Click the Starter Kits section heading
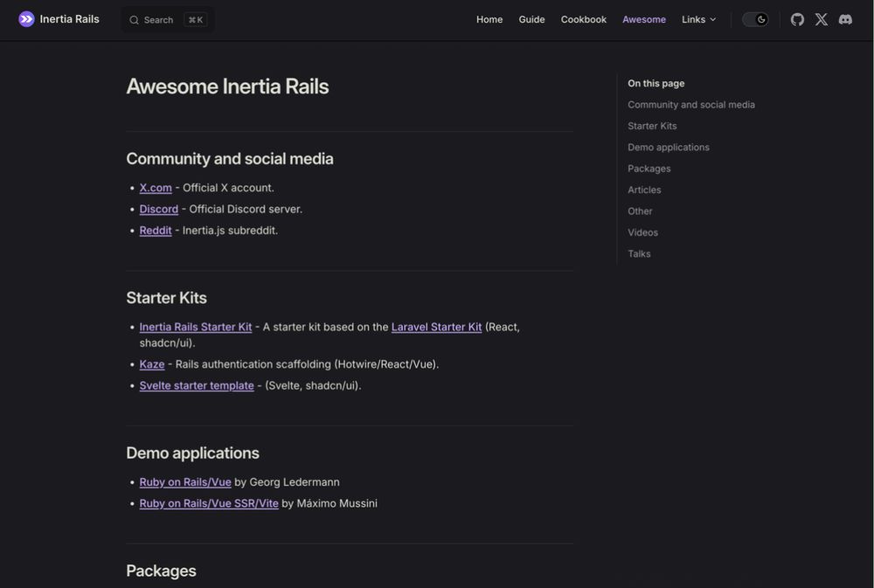 click(x=167, y=298)
